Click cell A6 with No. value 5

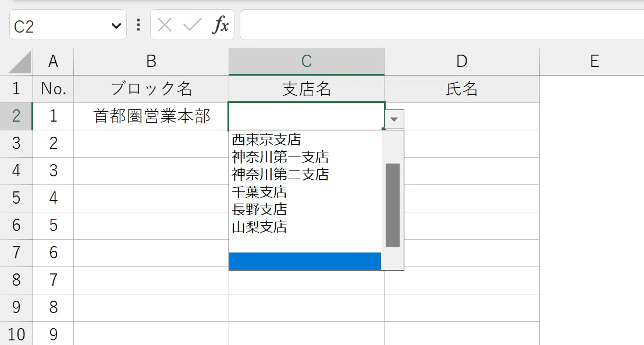[54, 226]
